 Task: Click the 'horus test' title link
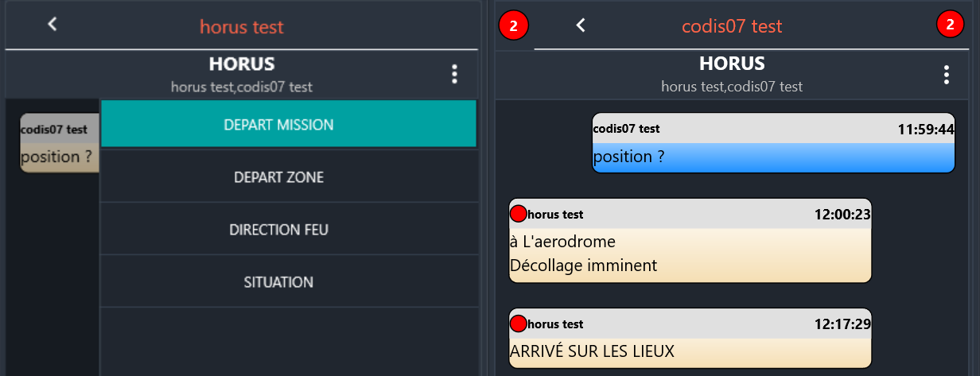coord(241,27)
